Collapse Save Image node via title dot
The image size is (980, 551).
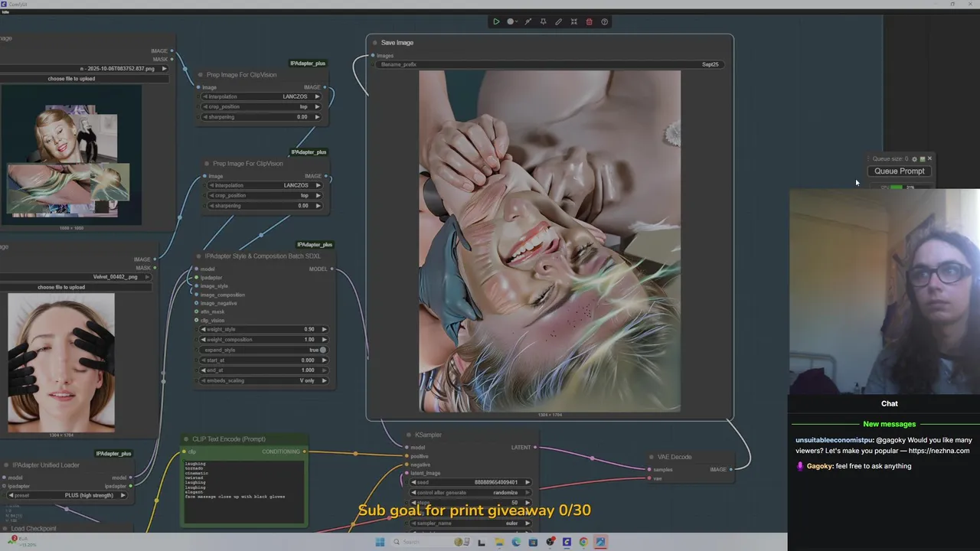374,43
